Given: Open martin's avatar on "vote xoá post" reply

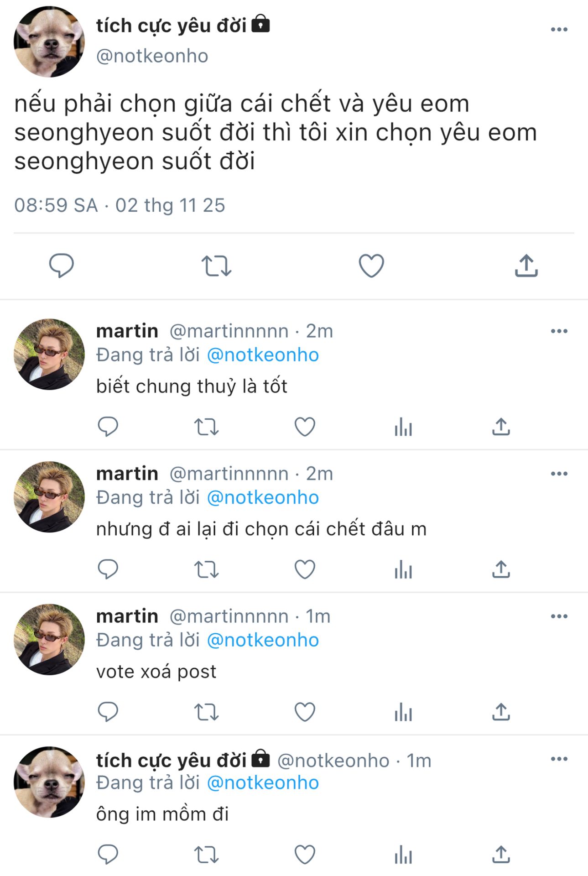Looking at the screenshot, I should pyautogui.click(x=49, y=639).
